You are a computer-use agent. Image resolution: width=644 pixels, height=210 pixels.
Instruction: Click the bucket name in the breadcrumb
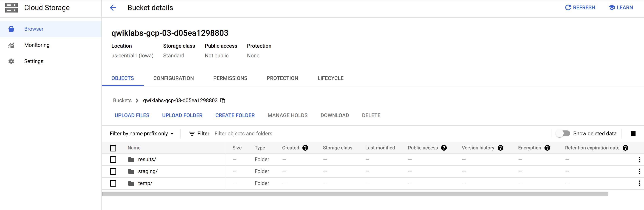pyautogui.click(x=180, y=101)
